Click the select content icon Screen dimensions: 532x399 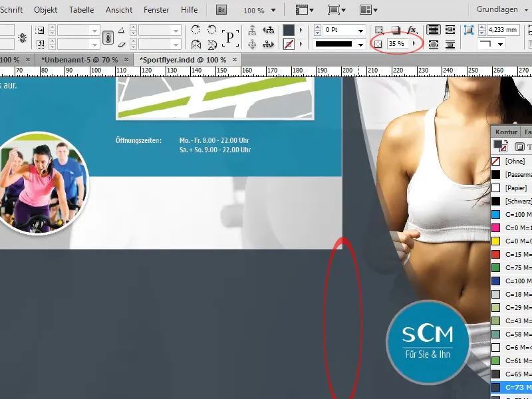tap(252, 44)
